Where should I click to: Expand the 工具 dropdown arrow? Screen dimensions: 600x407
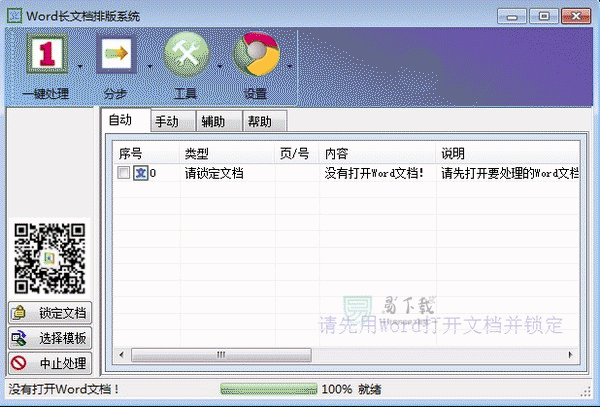(x=220, y=67)
